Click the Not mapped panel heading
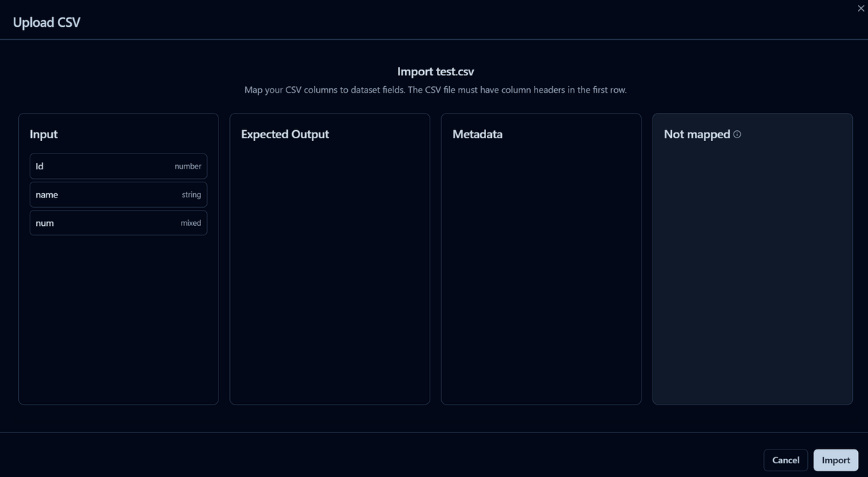 tap(697, 135)
